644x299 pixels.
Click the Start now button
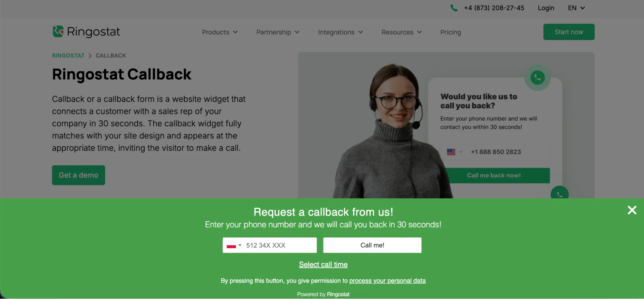pos(569,32)
